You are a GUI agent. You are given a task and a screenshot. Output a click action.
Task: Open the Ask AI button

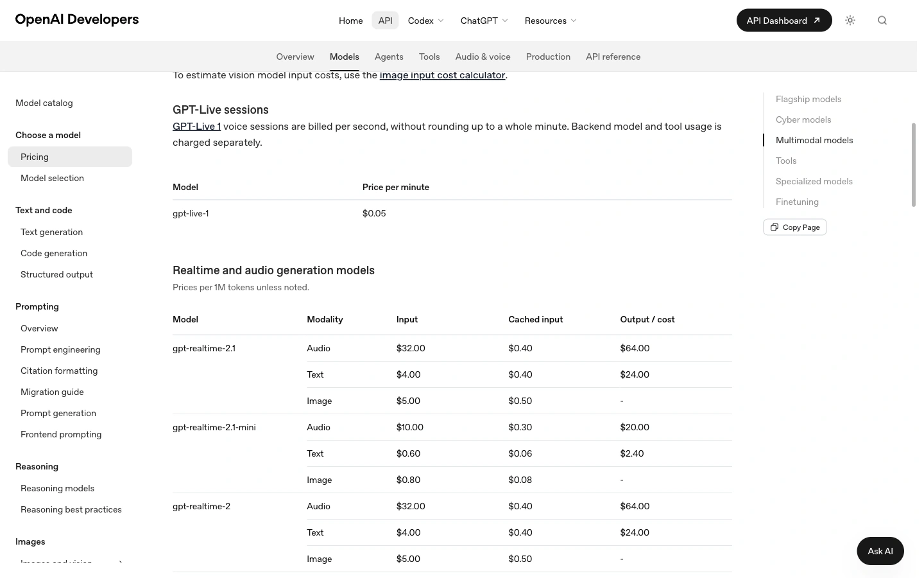880,551
